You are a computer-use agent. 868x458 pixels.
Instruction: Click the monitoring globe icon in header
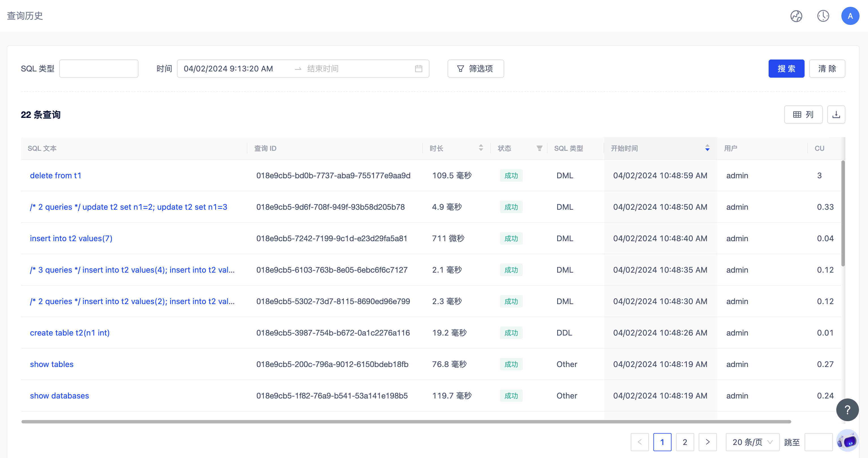(796, 16)
